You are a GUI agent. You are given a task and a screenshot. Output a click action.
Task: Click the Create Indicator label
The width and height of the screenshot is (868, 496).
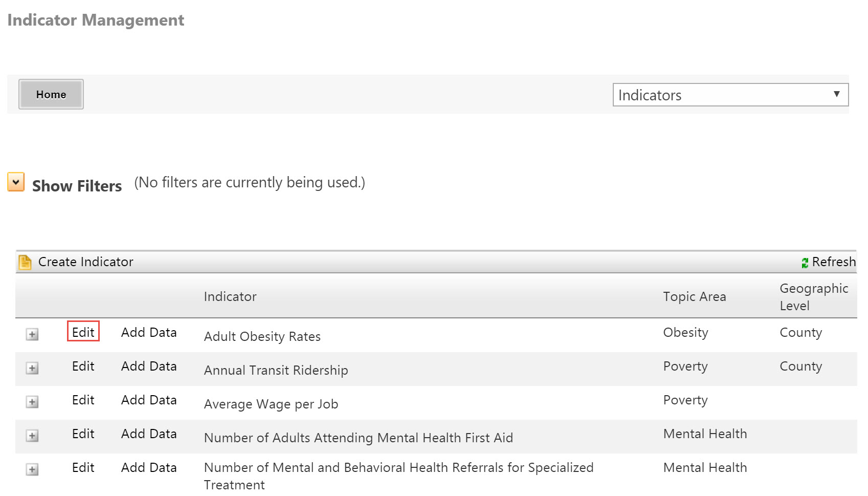(x=86, y=262)
